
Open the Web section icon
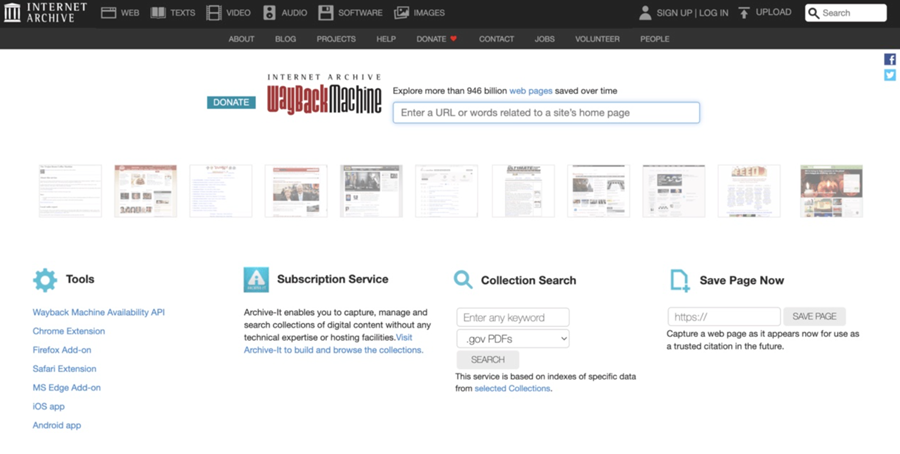pos(109,13)
